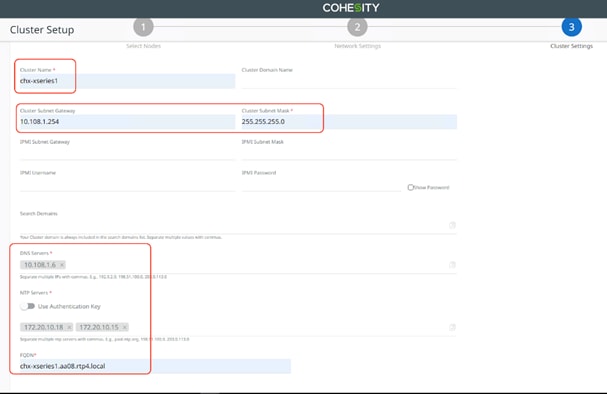607x394 pixels.
Task: Click the IPMI Subnet Mask field
Action: tap(349, 153)
